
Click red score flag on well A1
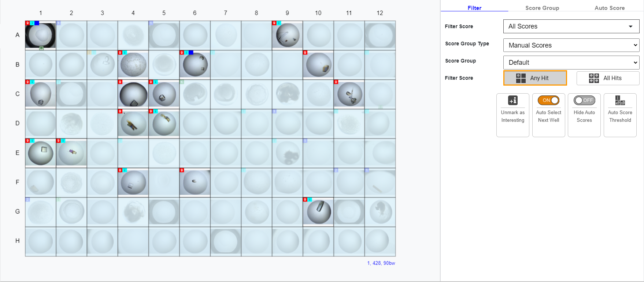(x=27, y=23)
